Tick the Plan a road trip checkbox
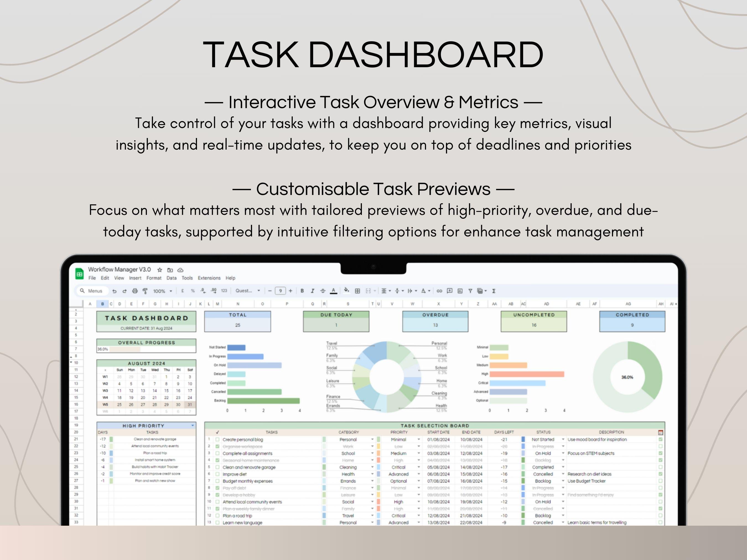The height and width of the screenshot is (560, 747). (217, 516)
